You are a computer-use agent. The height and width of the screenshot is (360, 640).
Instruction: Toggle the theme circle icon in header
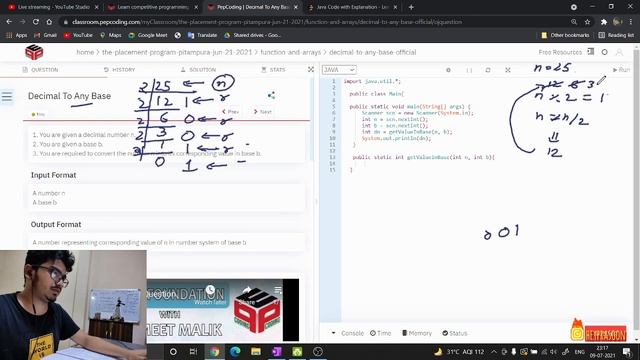[x=604, y=52]
